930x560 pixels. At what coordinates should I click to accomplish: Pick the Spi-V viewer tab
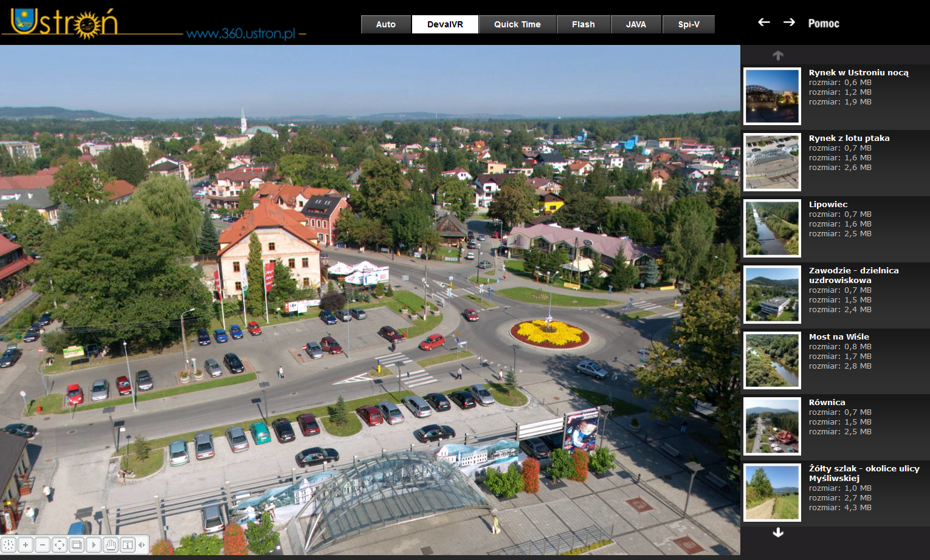689,24
